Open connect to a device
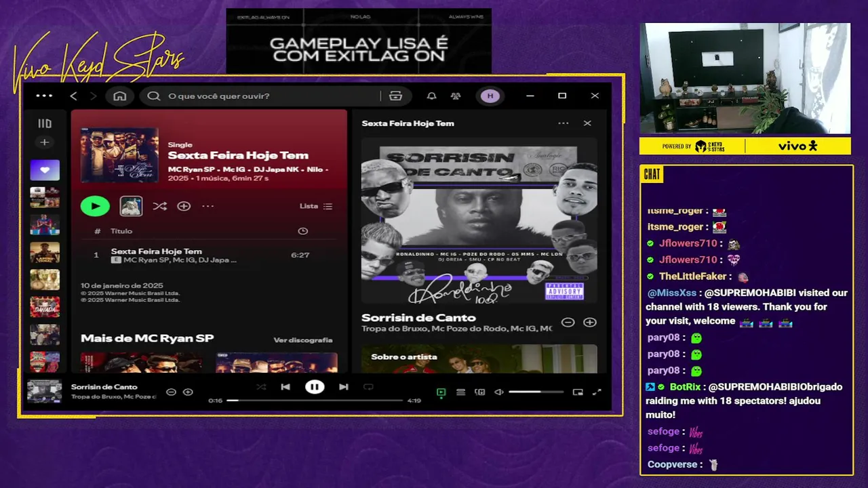This screenshot has height=488, width=868. coord(479,392)
